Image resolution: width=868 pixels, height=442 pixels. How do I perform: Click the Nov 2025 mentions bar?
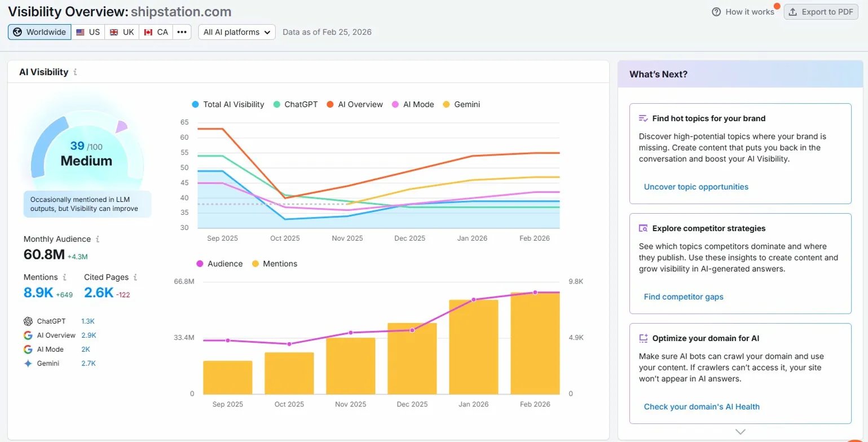[x=351, y=366]
